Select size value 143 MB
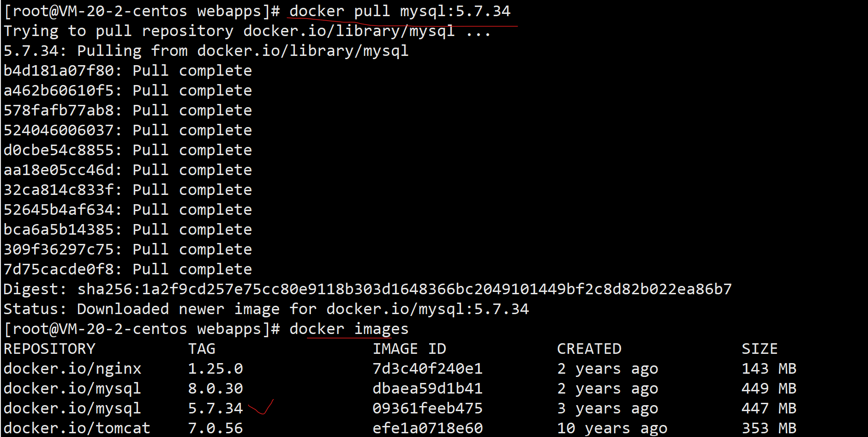 tap(769, 369)
